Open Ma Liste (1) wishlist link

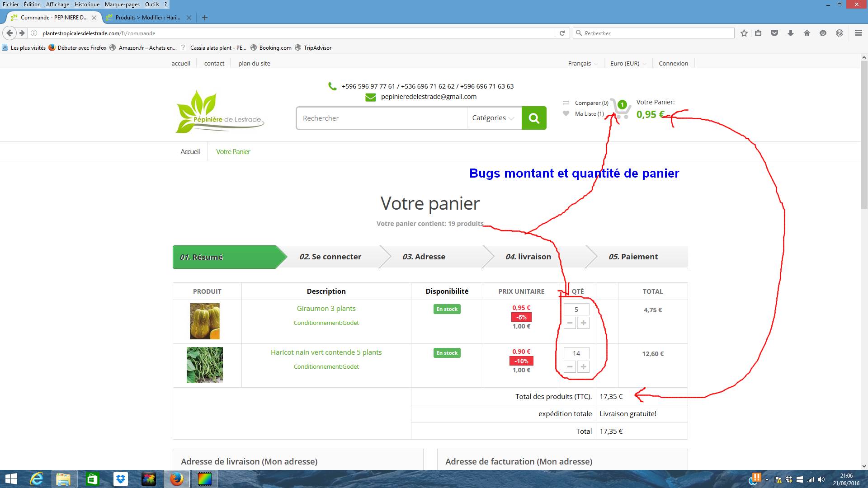(589, 114)
